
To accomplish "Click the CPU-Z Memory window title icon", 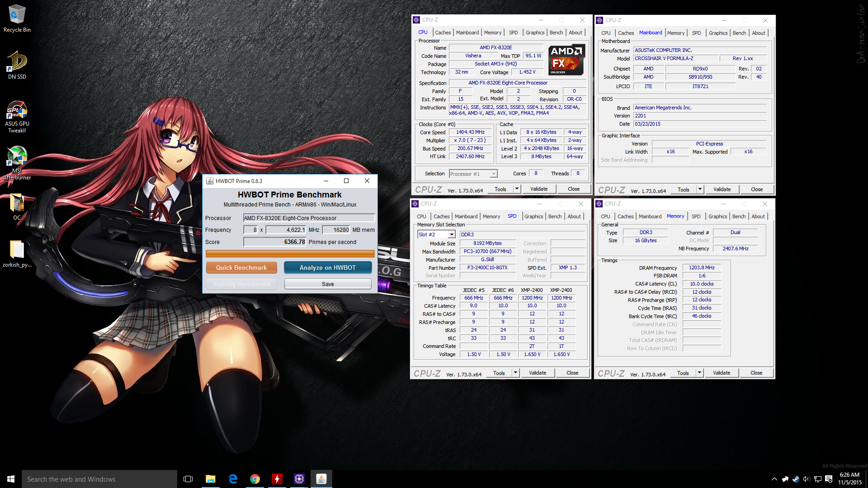I will [599, 204].
